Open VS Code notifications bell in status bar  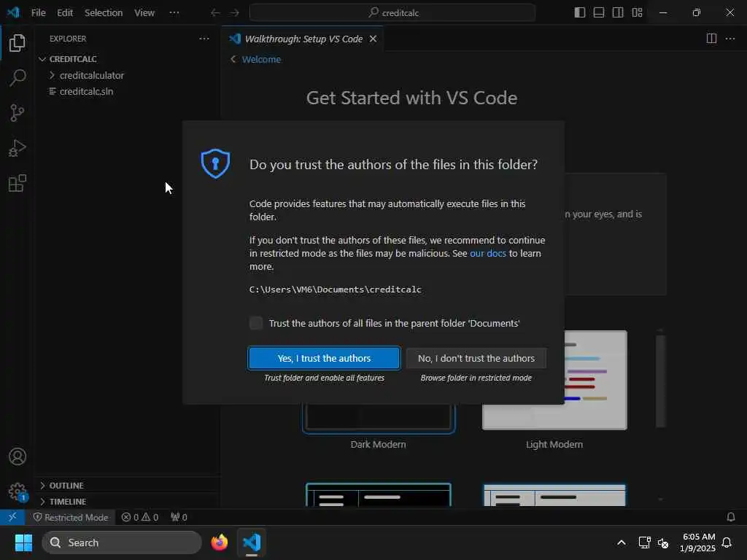coord(730,517)
